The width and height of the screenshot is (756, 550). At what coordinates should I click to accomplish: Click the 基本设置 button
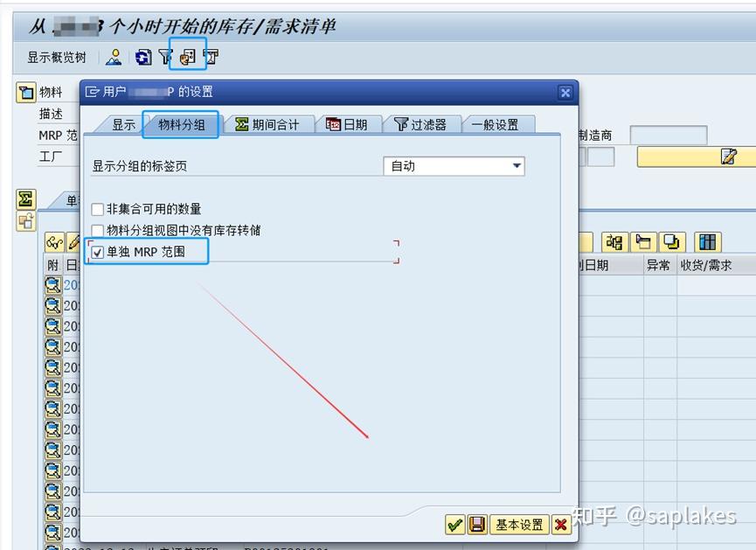point(520,525)
